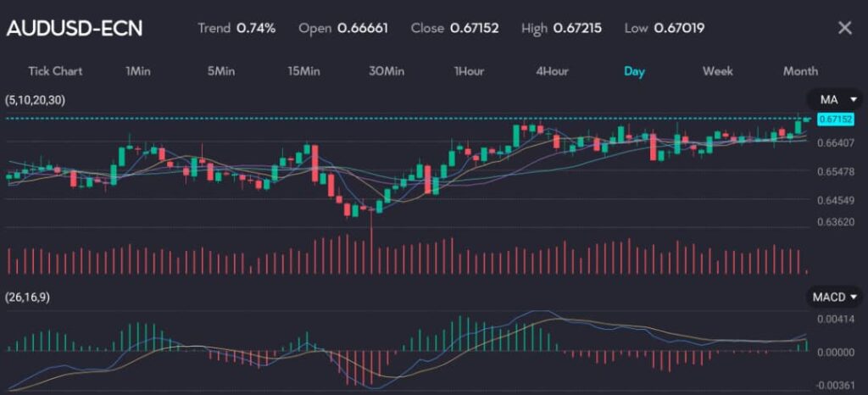Viewport: 868px width, 395px height.
Task: Switch to the Tick Chart timeframe
Action: (55, 71)
